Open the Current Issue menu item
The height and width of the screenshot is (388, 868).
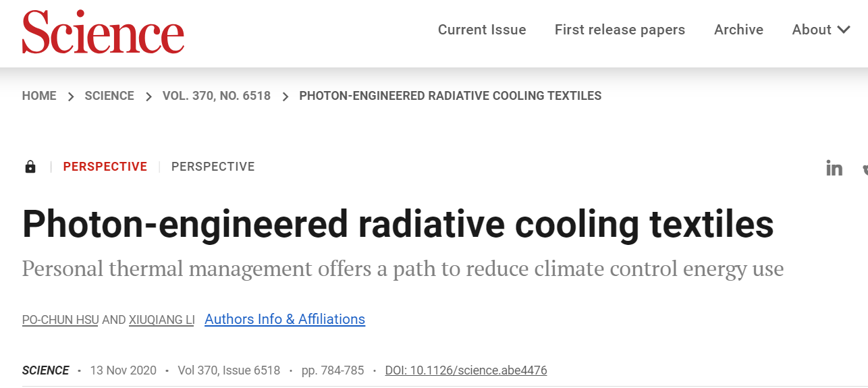482,30
